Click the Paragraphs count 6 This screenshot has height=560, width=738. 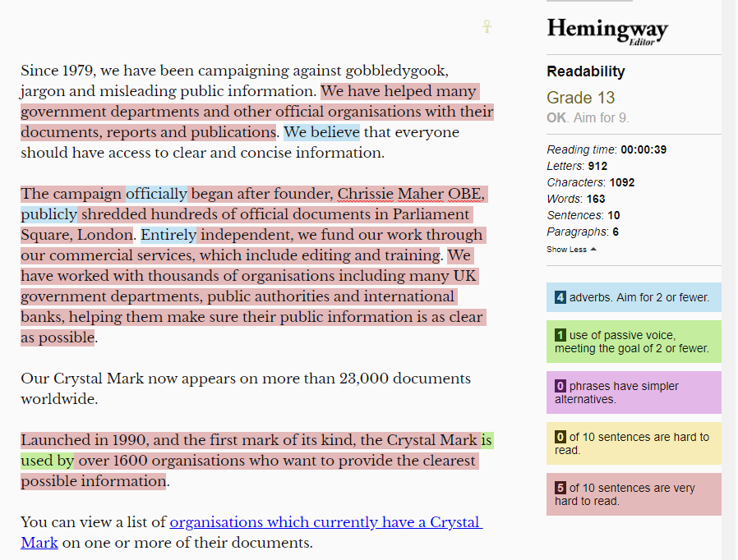pos(616,232)
